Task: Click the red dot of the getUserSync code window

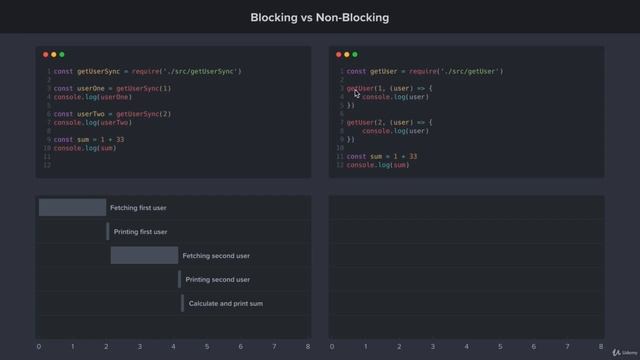Action: (45, 54)
